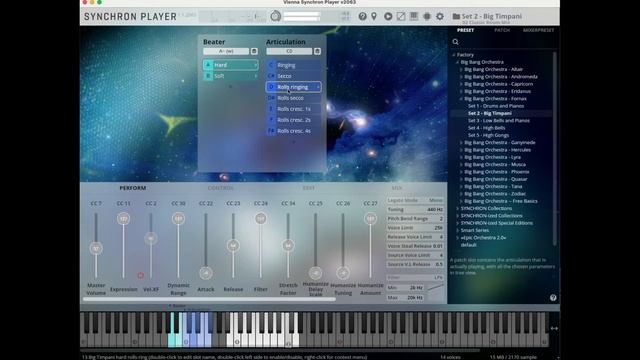Click the horizontal scrollbar under the sliders
This screenshot has width=640, height=360.
pyautogui.click(x=209, y=299)
